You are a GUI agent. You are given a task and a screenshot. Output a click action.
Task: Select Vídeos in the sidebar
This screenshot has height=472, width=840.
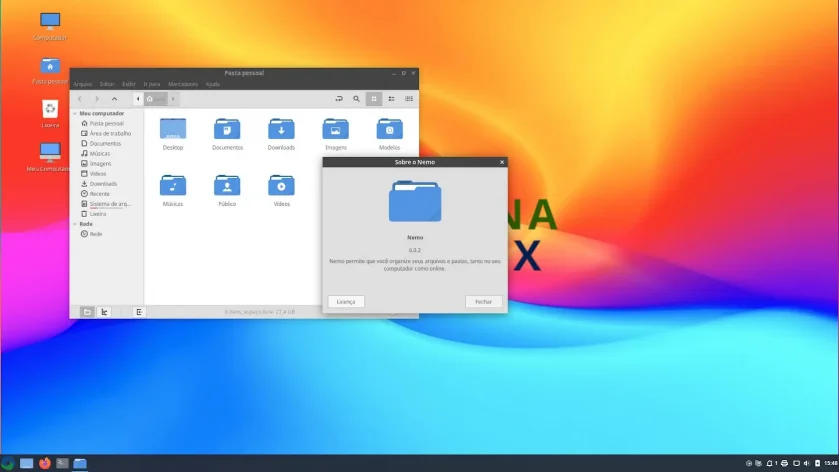tap(98, 174)
